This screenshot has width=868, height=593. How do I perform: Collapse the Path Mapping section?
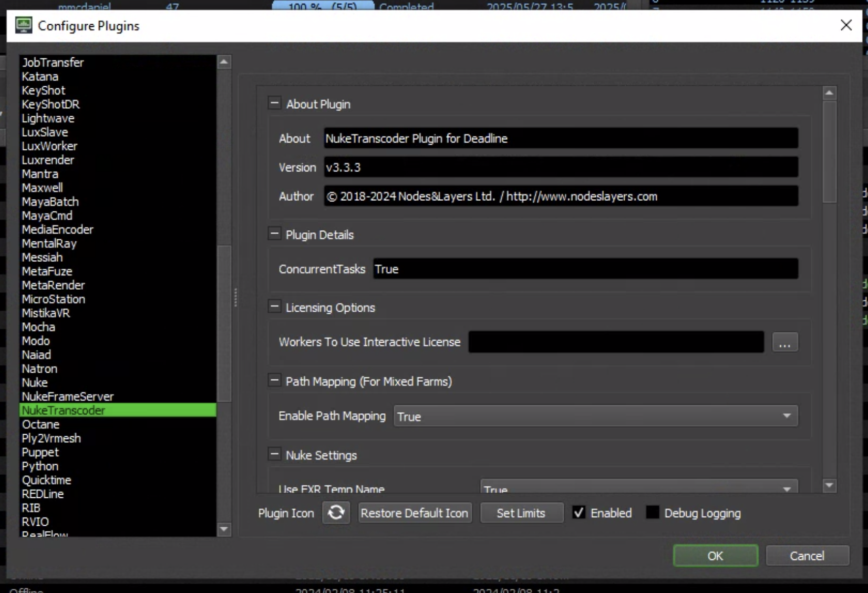[274, 381]
